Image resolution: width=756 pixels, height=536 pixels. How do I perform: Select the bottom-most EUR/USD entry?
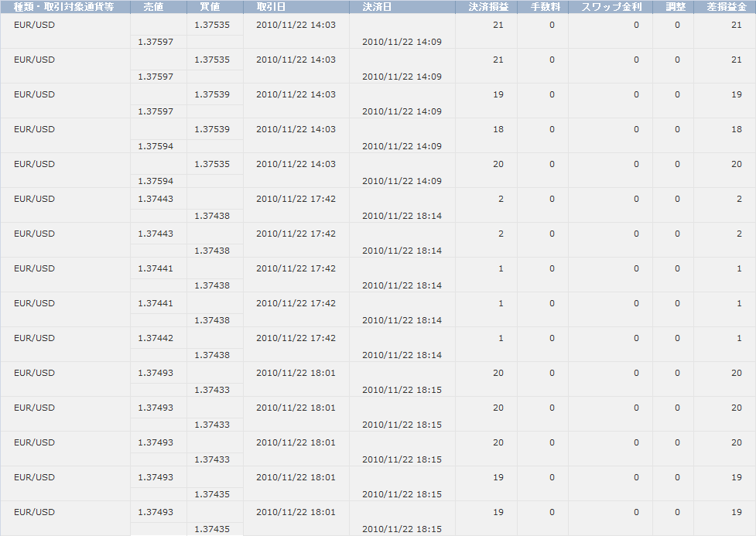[x=34, y=512]
